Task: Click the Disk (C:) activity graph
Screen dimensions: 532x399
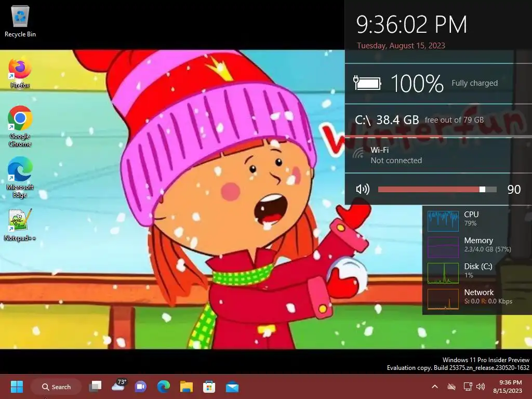Action: [443, 273]
